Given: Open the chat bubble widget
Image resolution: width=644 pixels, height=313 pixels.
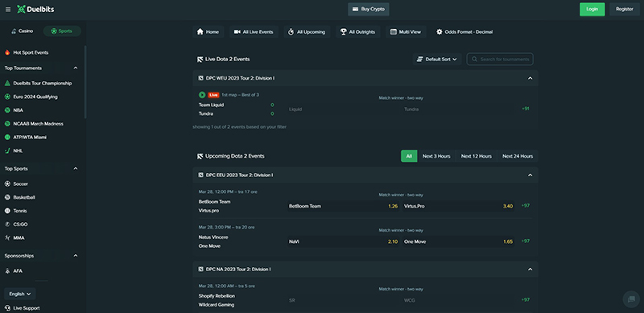Looking at the screenshot, I should (x=631, y=299).
